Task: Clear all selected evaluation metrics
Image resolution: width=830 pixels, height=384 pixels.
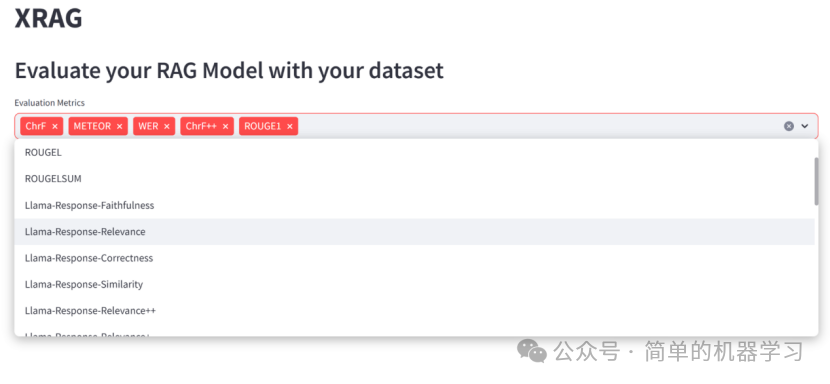Action: click(789, 126)
